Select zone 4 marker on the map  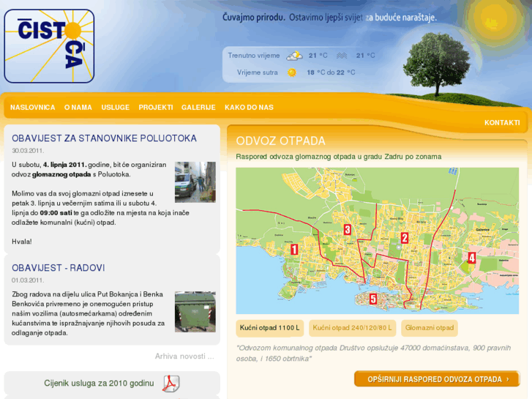[471, 258]
